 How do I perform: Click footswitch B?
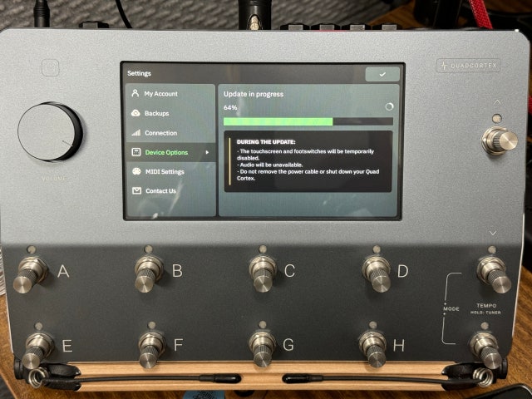click(x=148, y=273)
